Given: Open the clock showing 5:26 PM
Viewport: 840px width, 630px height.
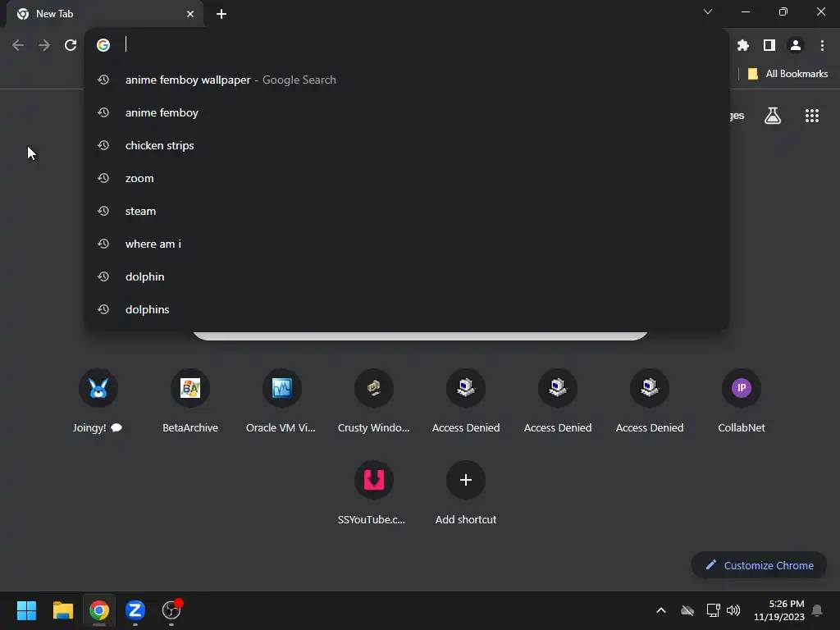Looking at the screenshot, I should click(x=779, y=610).
